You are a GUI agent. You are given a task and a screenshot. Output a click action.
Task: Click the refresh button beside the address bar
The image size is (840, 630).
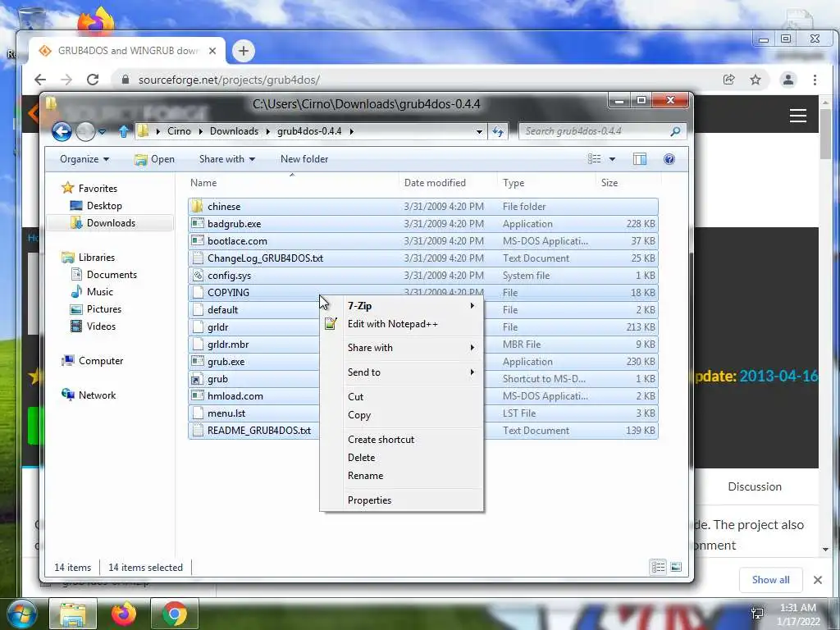click(498, 131)
